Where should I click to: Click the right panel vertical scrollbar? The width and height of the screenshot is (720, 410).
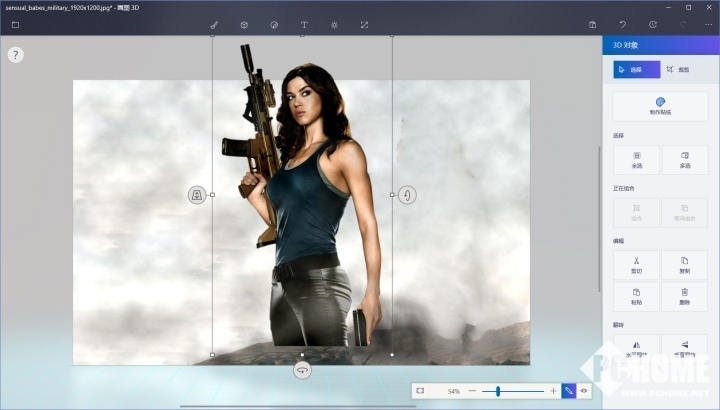(x=599, y=219)
